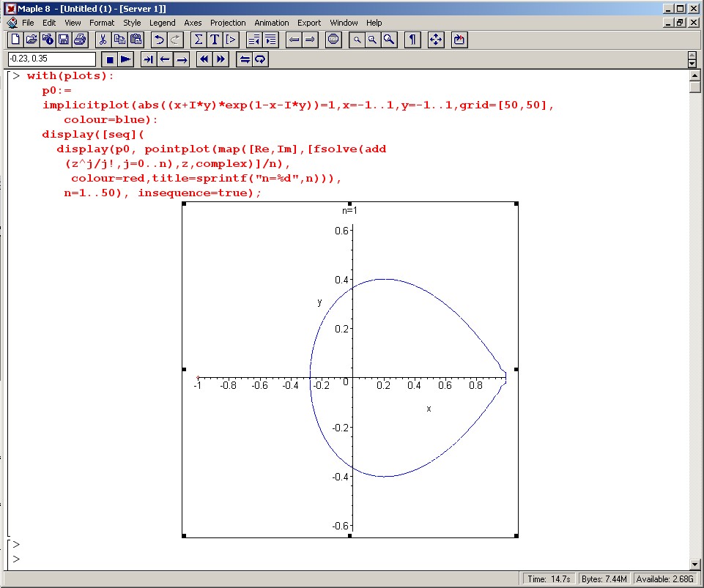The width and height of the screenshot is (704, 588).
Task: Copy selection using the copy icon
Action: click(x=119, y=40)
